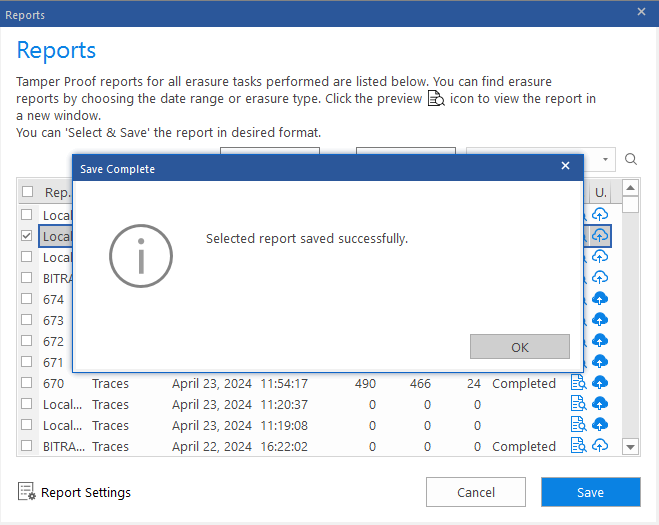The image size is (659, 525).
Task: Click the scrollbar down arrow
Action: point(630,447)
